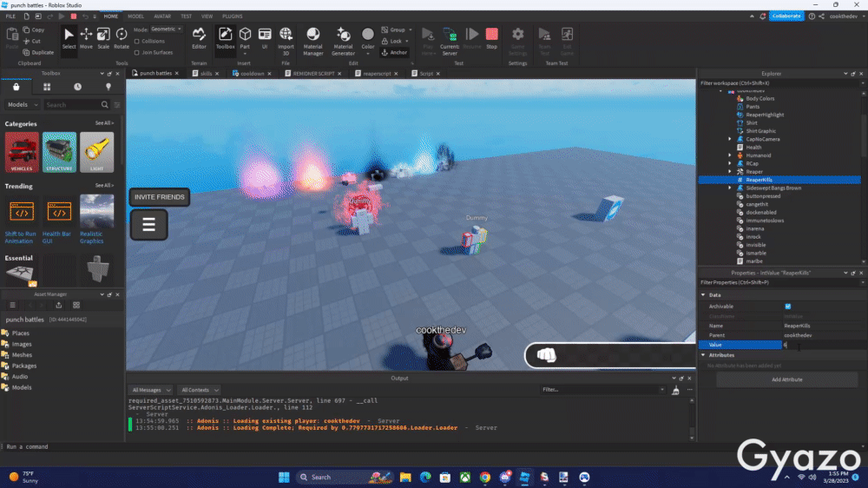This screenshot has width=868, height=488.
Task: Open the All Messages output dropdown
Action: (x=150, y=390)
